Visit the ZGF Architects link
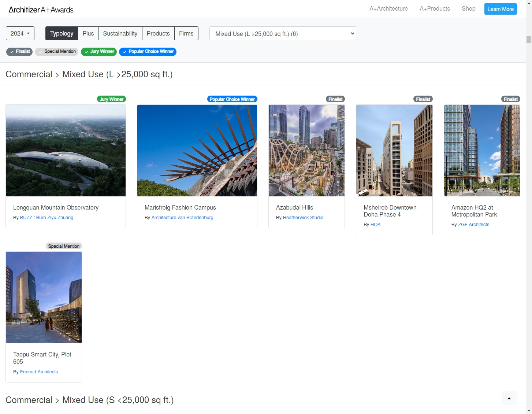The height and width of the screenshot is (414, 532). pos(473,225)
